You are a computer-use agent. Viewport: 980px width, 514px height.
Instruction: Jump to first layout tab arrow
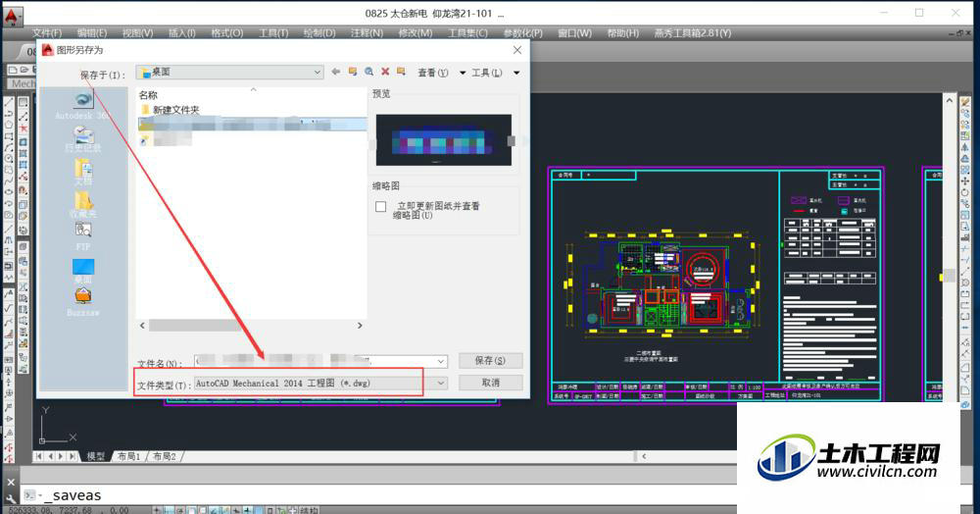pos(39,456)
